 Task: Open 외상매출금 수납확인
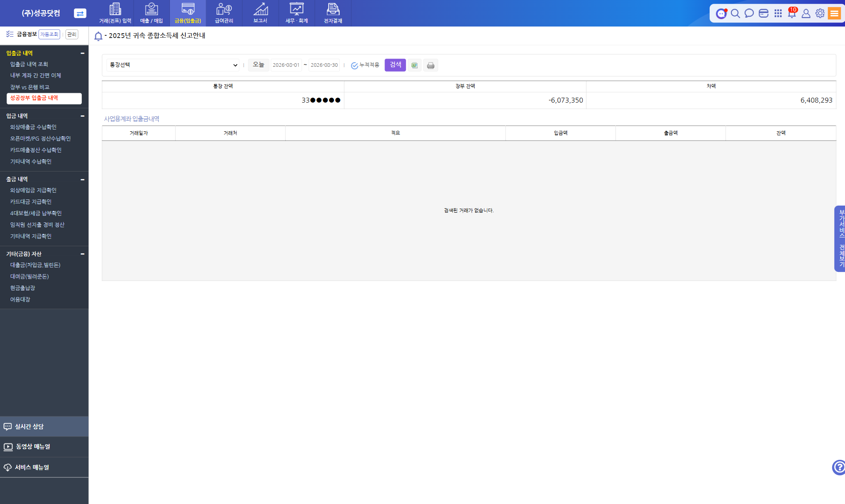pyautogui.click(x=33, y=127)
